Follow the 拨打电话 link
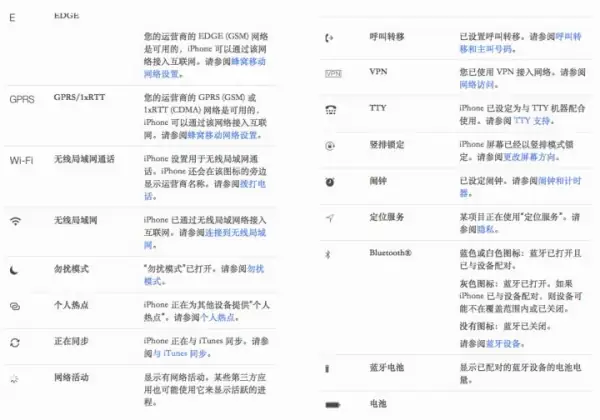 point(205,190)
